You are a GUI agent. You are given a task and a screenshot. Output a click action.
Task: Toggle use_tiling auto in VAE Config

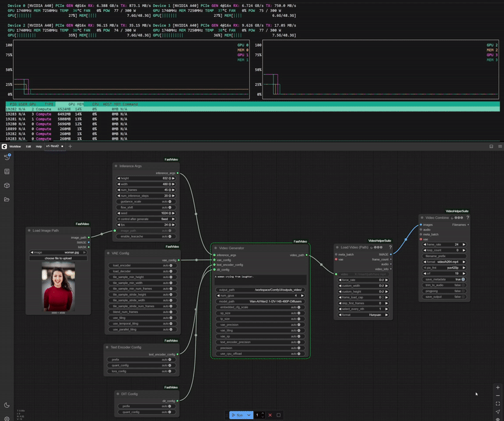click(x=142, y=318)
